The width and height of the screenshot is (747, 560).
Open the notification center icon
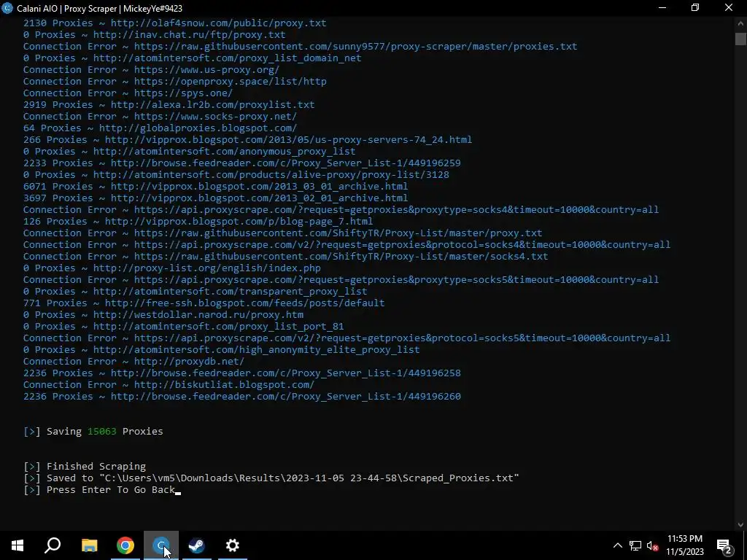pyautogui.click(x=724, y=545)
